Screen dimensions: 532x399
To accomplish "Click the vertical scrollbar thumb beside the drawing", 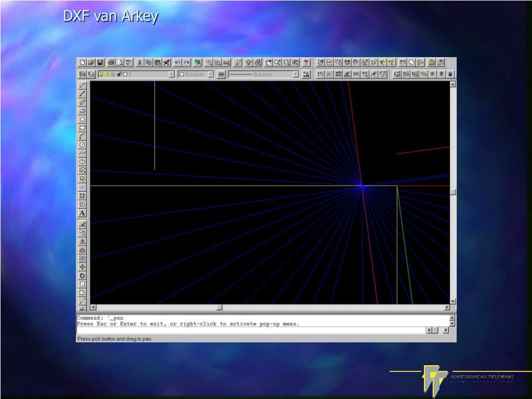I will coord(453,192).
